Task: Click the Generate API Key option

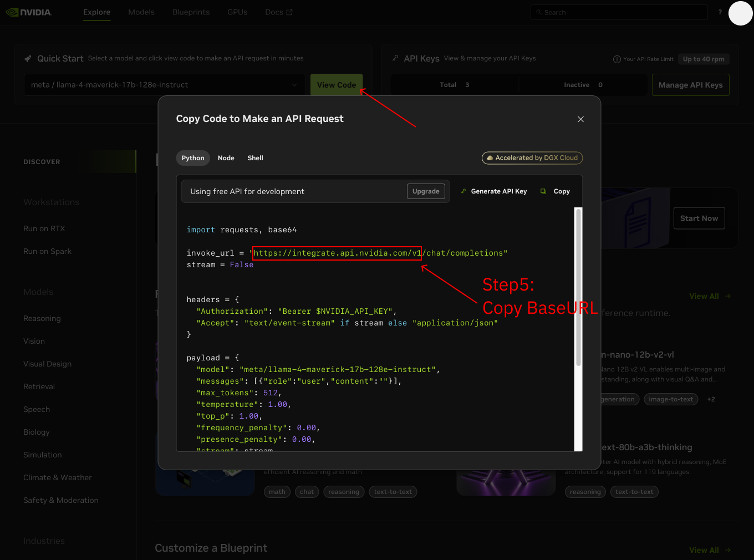Action: pos(494,191)
